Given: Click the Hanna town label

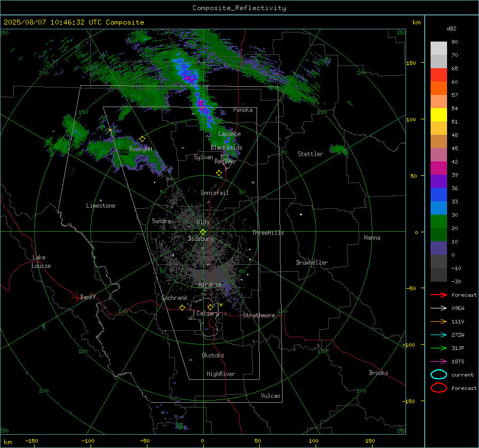Looking at the screenshot, I should click(372, 238).
